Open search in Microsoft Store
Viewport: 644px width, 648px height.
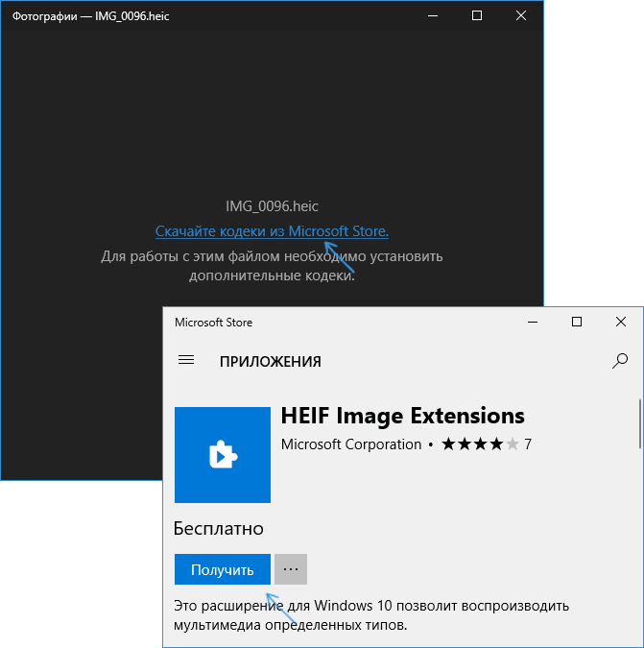pos(620,361)
